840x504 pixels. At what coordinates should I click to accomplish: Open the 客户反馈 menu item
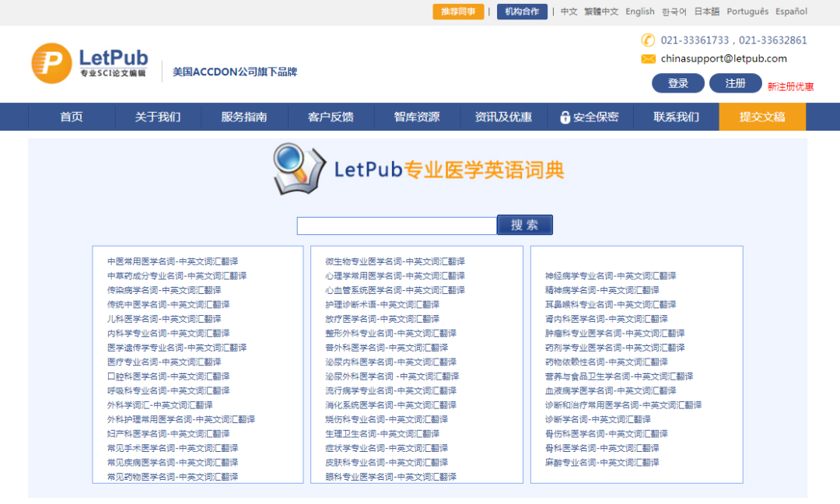click(x=331, y=117)
